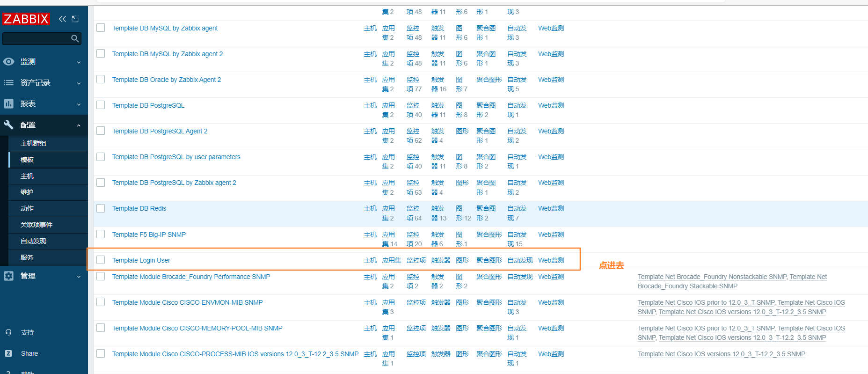Screen dimensions: 868x374
Task: Expand the 管理 menu arrow
Action: tap(79, 277)
